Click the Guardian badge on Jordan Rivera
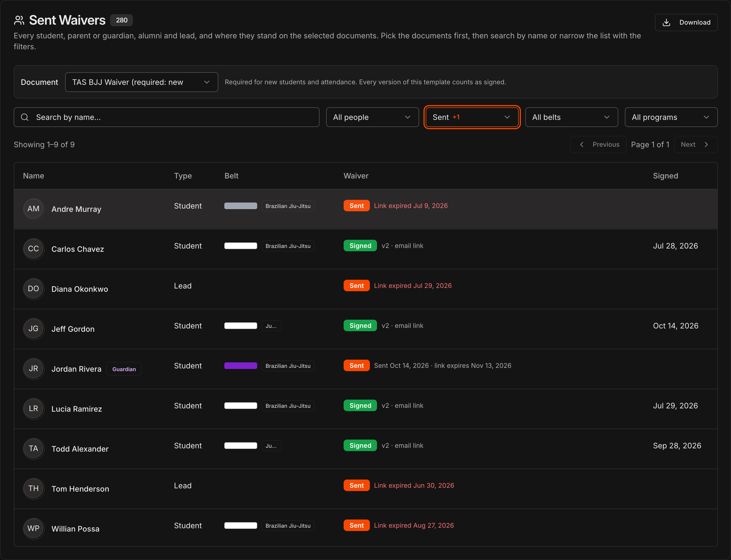 pyautogui.click(x=124, y=369)
